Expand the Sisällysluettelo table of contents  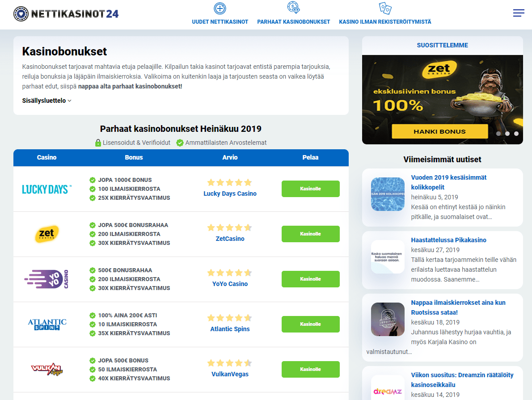click(47, 101)
